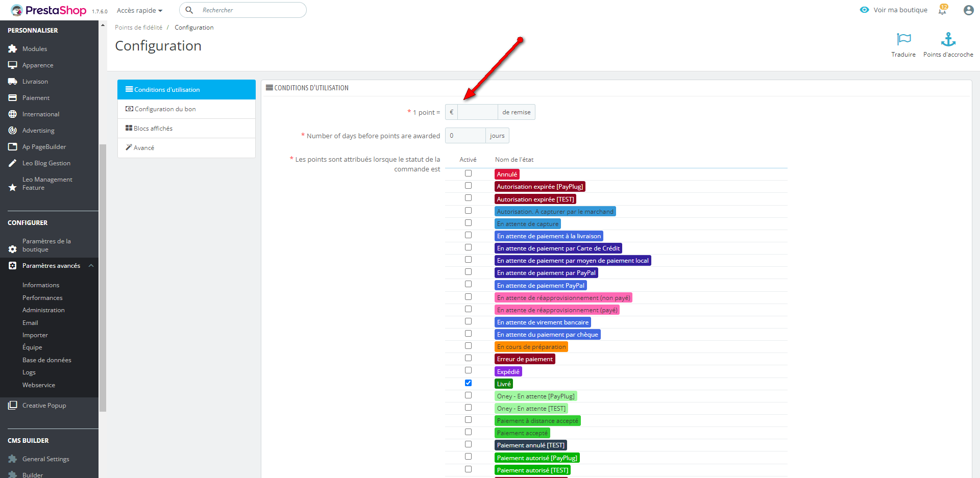This screenshot has height=478, width=980.
Task: Click the Conditions d'utilisation list icon
Action: pos(129,89)
